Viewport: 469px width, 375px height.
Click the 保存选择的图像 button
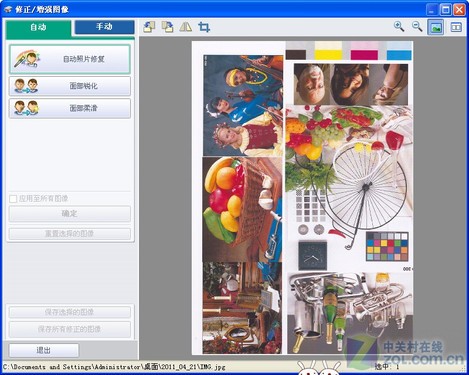(x=70, y=312)
